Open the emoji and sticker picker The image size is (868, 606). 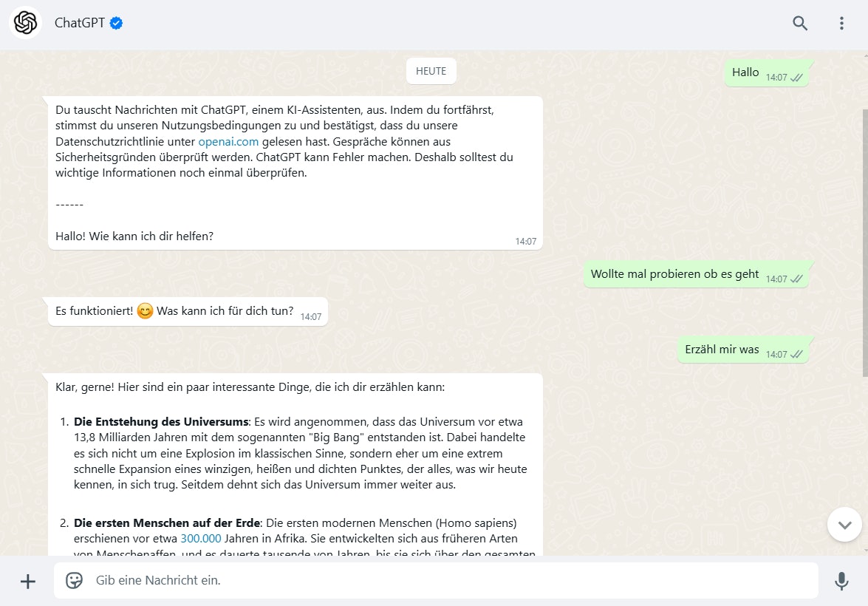pyautogui.click(x=75, y=580)
